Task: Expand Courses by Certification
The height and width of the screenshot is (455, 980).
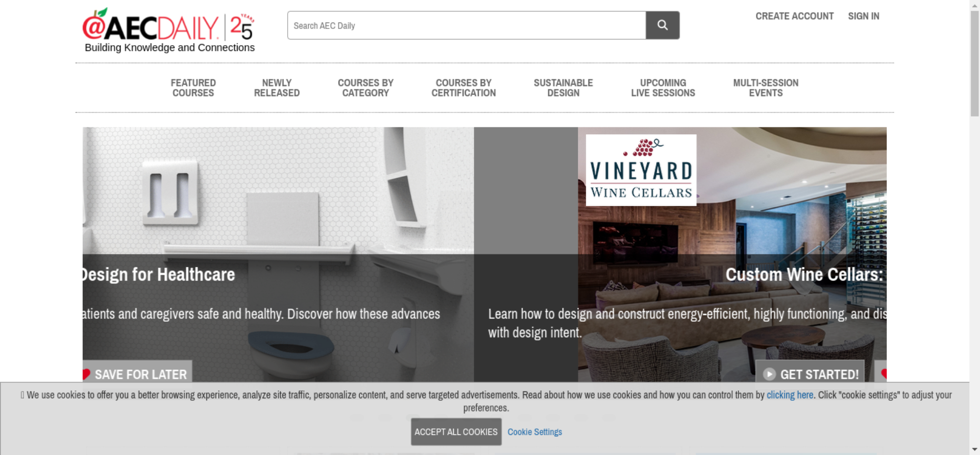Action: coord(464,88)
